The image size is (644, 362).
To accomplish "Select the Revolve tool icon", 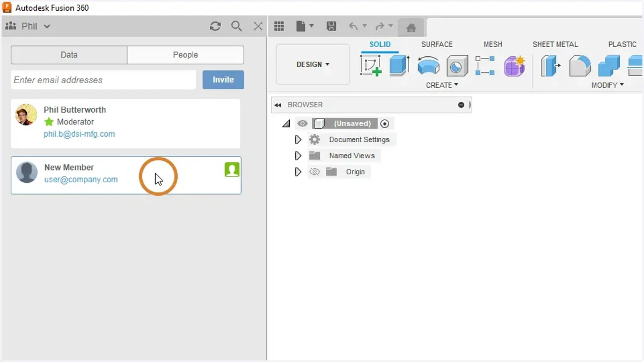I will 428,65.
